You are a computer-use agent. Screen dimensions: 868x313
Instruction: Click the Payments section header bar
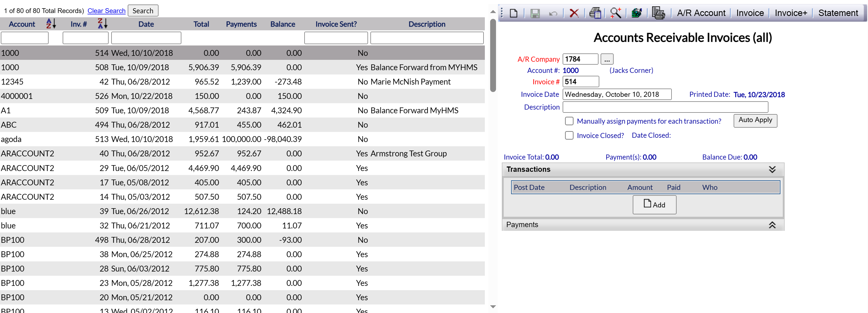(643, 225)
